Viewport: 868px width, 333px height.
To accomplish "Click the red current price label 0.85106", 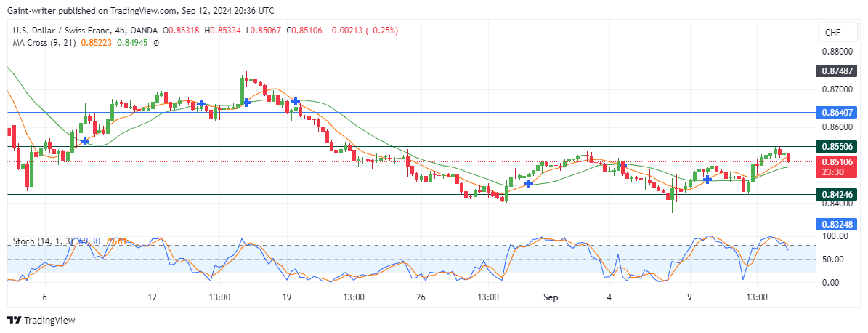I will tap(837, 162).
